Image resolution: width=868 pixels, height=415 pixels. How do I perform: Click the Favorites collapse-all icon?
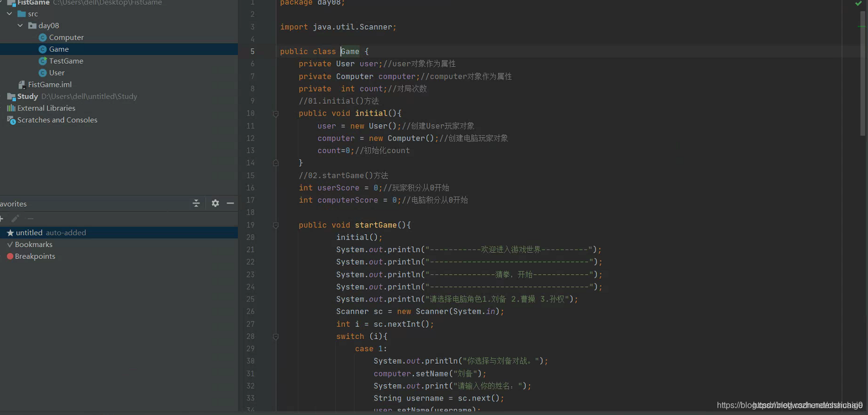point(196,203)
